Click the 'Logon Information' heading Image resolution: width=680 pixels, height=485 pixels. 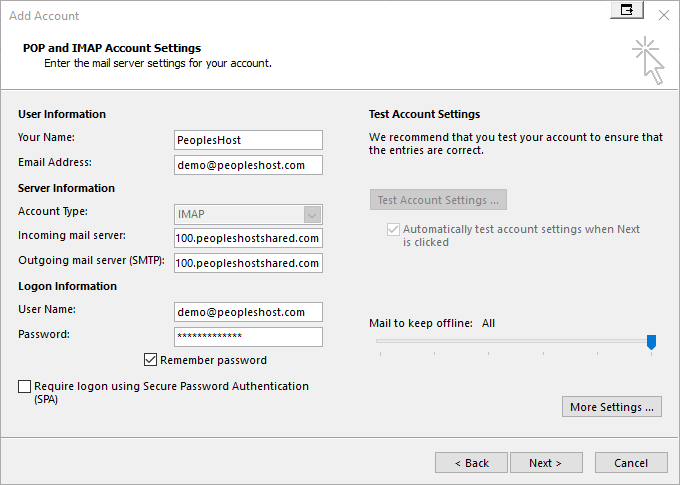point(67,286)
